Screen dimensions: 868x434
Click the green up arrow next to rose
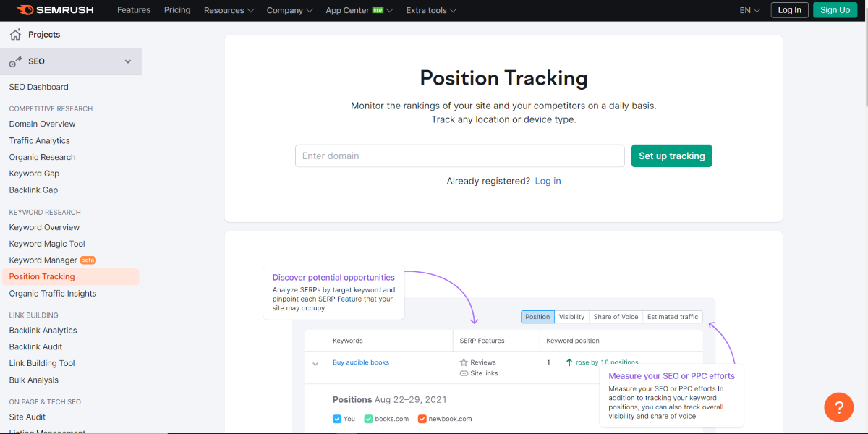click(x=569, y=362)
